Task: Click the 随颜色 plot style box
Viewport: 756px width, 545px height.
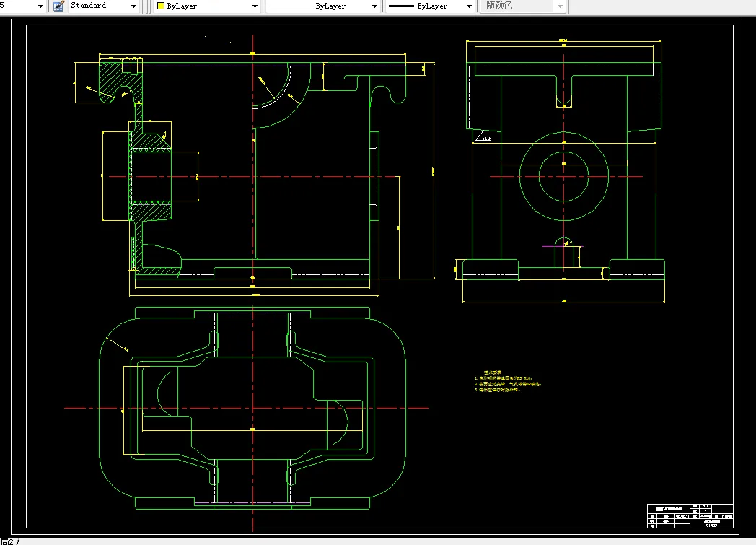Action: pyautogui.click(x=523, y=6)
